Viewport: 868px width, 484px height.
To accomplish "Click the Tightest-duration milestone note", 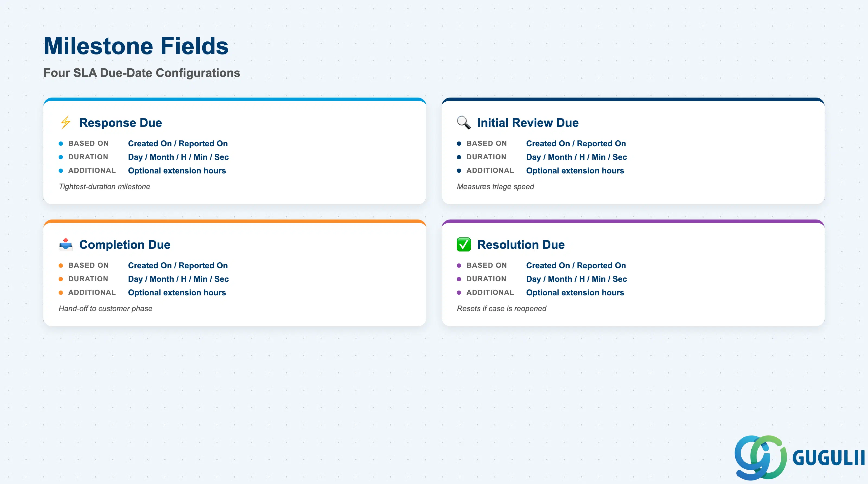I will [x=104, y=186].
